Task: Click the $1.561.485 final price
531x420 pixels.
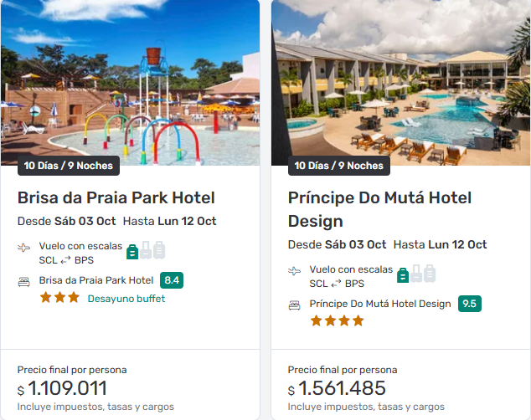Action: [x=338, y=389]
